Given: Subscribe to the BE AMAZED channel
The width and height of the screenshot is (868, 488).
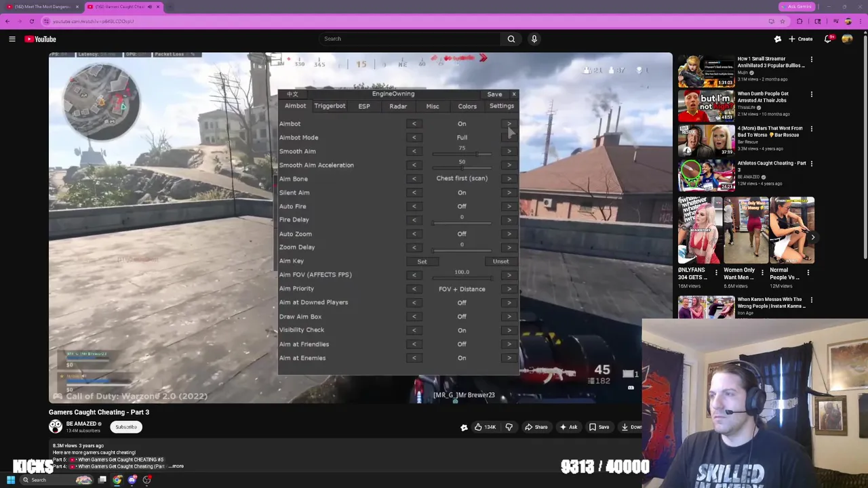Looking at the screenshot, I should 126,427.
